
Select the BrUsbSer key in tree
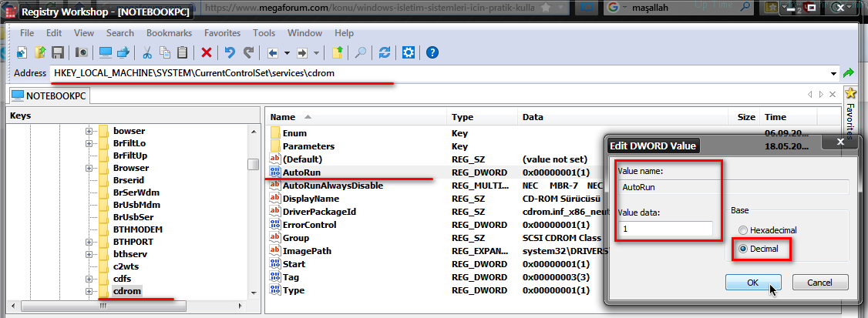[x=133, y=217]
